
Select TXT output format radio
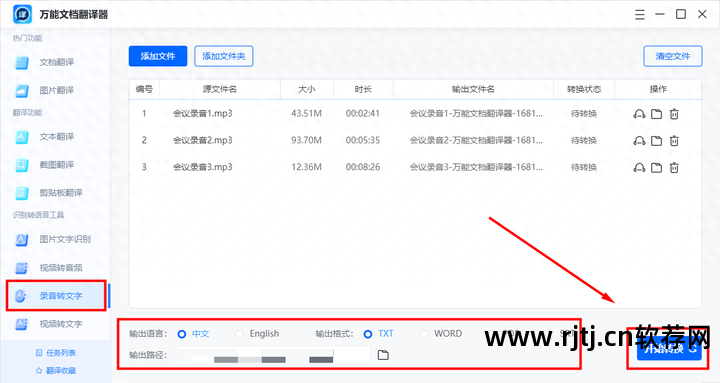click(368, 334)
